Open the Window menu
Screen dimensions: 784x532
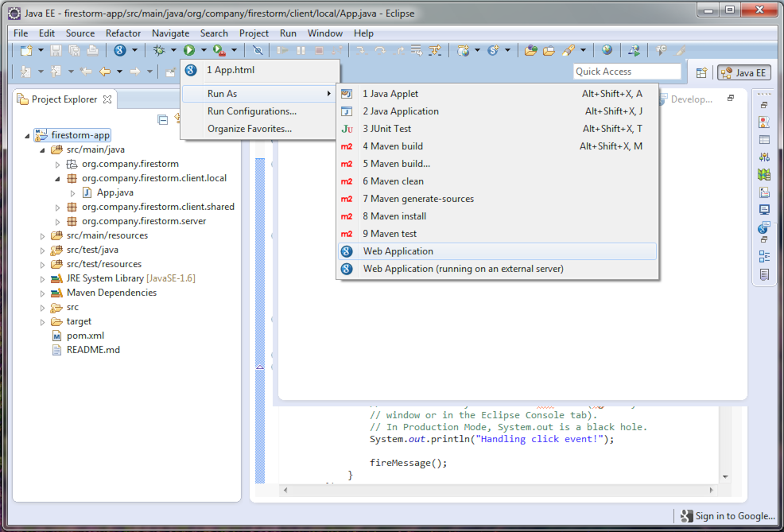point(325,33)
